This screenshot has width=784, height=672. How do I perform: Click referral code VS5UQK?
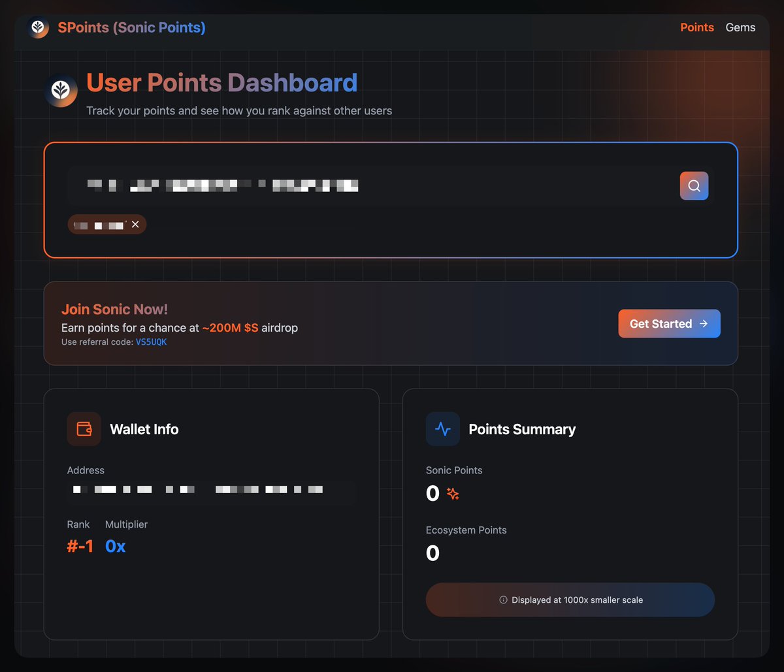151,342
